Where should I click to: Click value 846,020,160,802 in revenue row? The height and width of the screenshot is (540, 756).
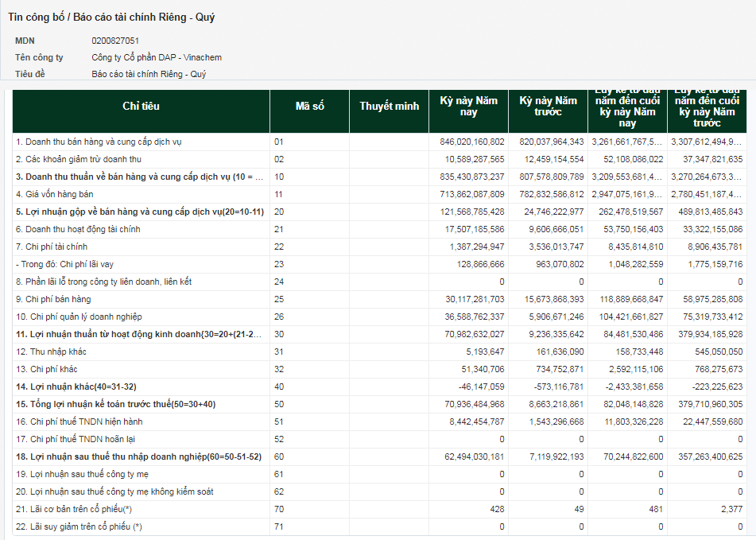tap(472, 142)
